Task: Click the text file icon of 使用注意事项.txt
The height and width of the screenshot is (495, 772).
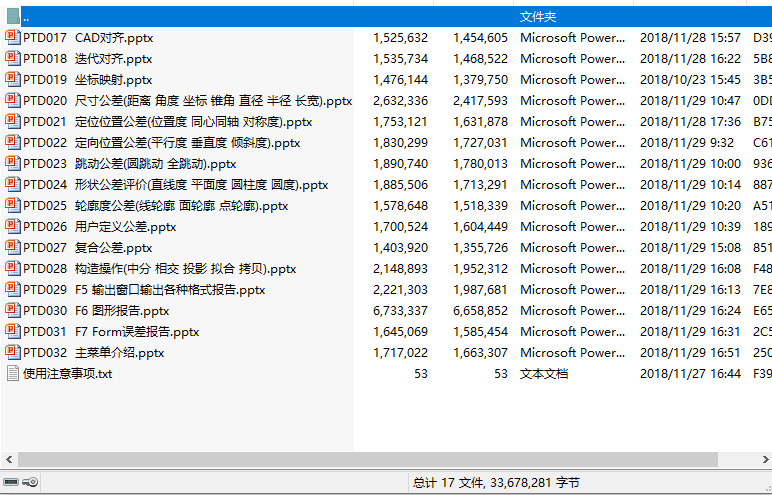Action: [12, 373]
